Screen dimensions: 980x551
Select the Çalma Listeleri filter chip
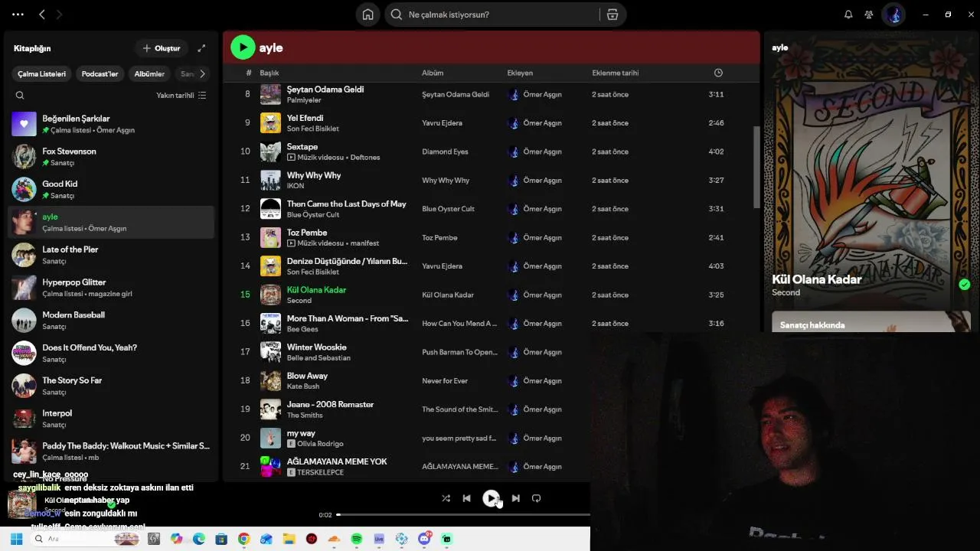pos(42,74)
